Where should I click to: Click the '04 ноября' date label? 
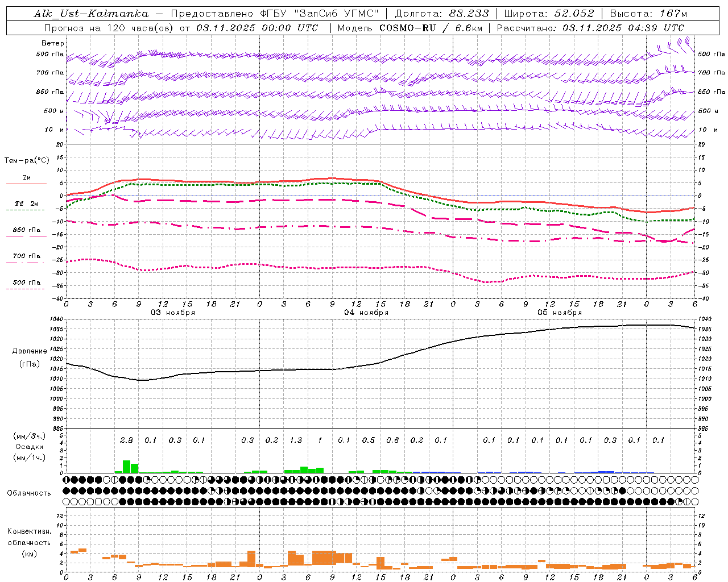(x=366, y=313)
